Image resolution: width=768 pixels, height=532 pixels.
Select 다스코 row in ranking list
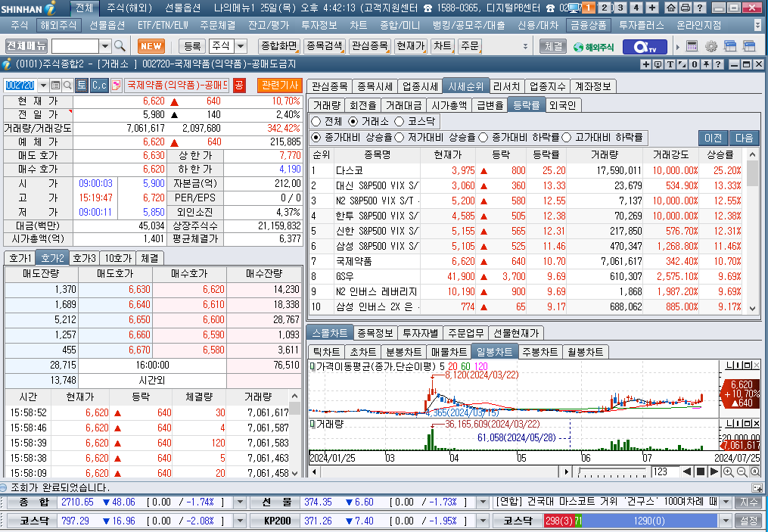[527, 170]
